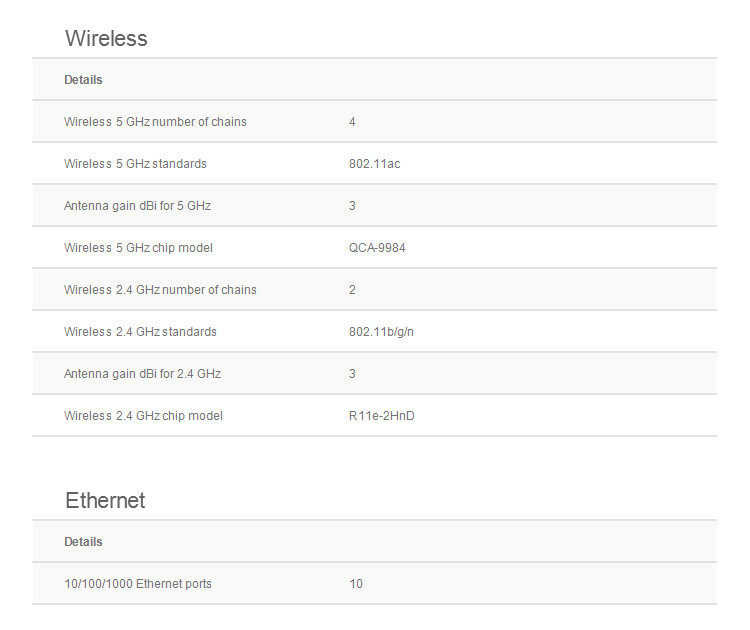Image resolution: width=750 pixels, height=630 pixels.
Task: Click the 10/100/1000 Ethernet ports label
Action: pos(138,584)
